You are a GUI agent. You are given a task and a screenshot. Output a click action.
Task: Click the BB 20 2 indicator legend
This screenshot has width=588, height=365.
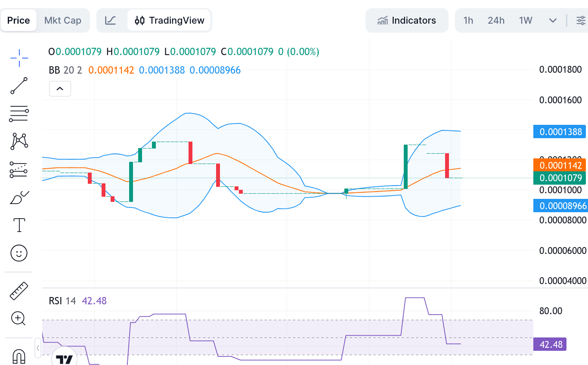[x=65, y=70]
